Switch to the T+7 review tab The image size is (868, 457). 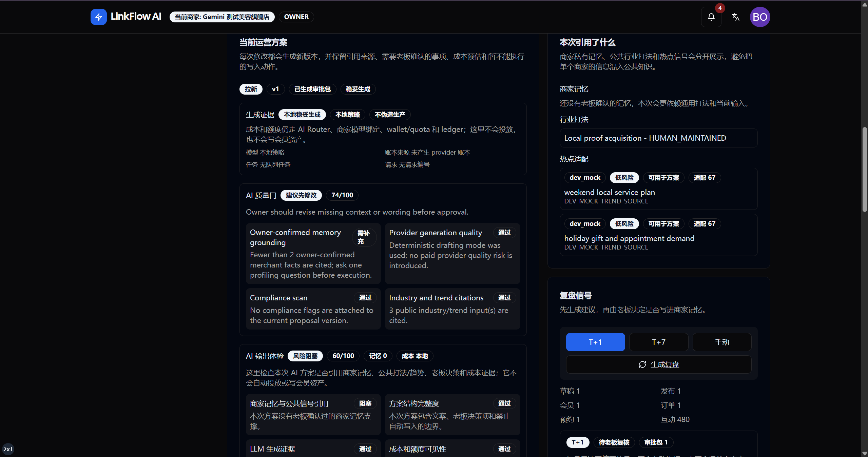pyautogui.click(x=658, y=342)
